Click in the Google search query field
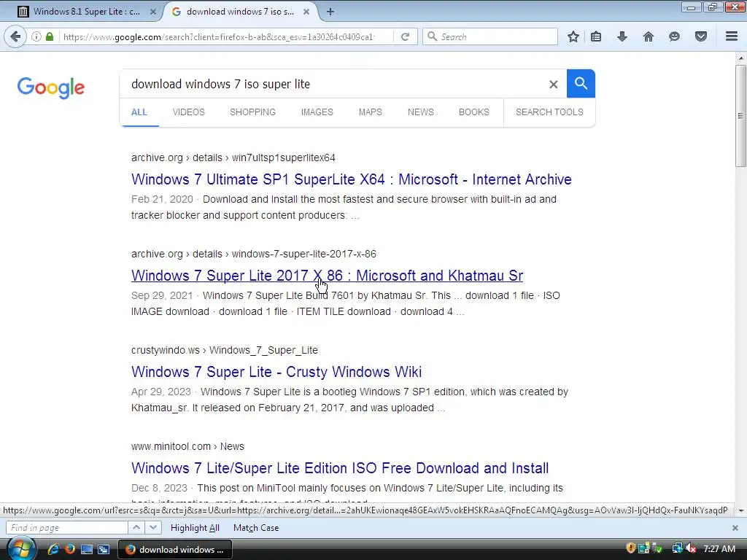 click(x=333, y=85)
